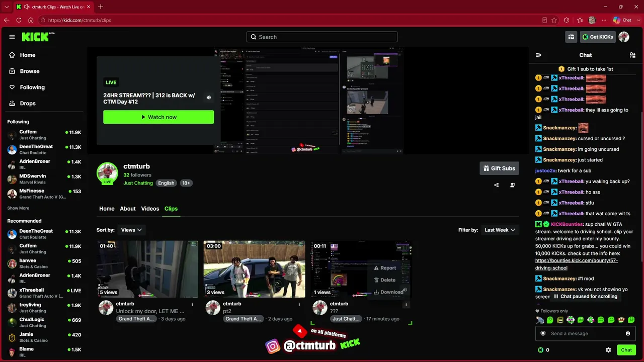Viewport: 644px width, 362px height.
Task: Open the Filter by Last Week dropdown
Action: coord(500,230)
